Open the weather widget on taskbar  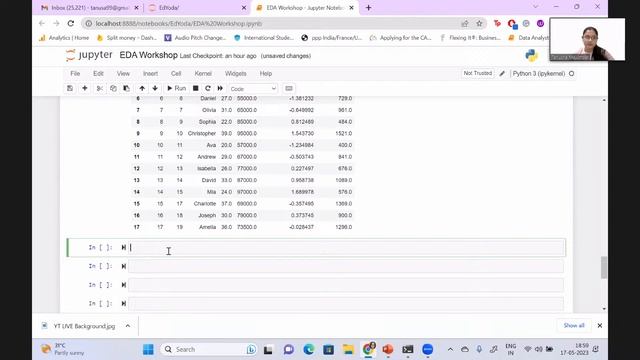pyautogui.click(x=63, y=349)
